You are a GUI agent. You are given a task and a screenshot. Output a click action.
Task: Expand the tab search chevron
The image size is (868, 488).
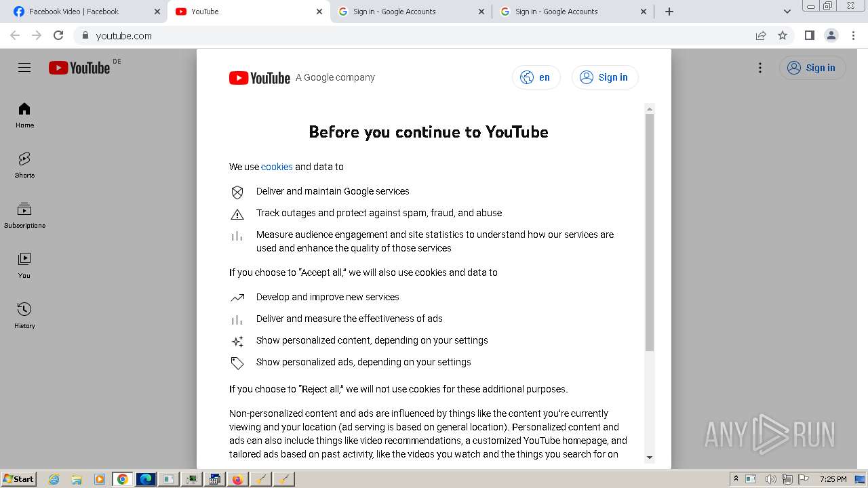787,12
